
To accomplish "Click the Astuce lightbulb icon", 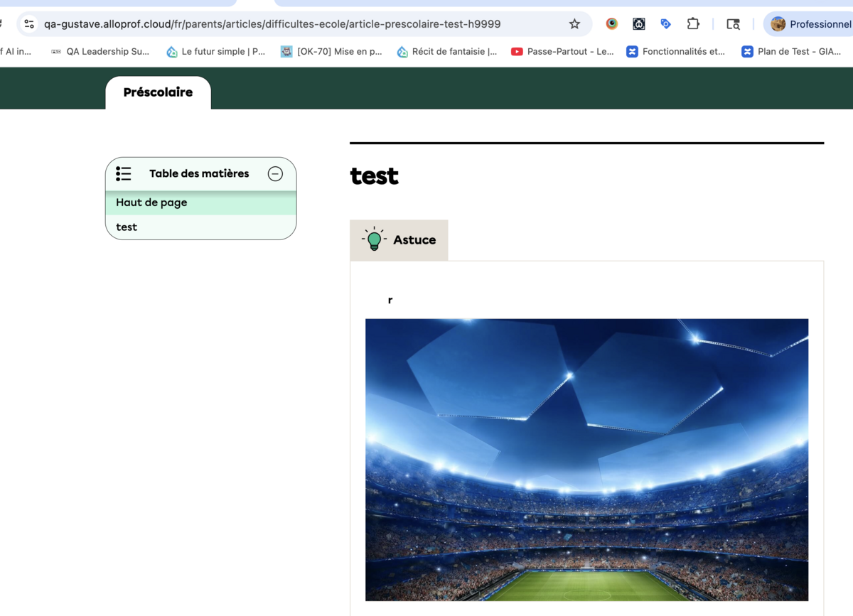I will pos(374,239).
